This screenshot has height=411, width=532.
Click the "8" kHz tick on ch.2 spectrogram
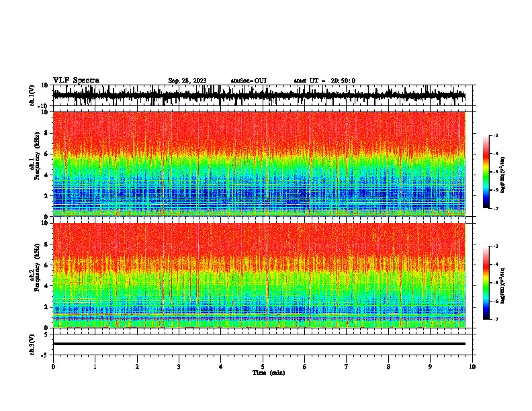pos(47,244)
